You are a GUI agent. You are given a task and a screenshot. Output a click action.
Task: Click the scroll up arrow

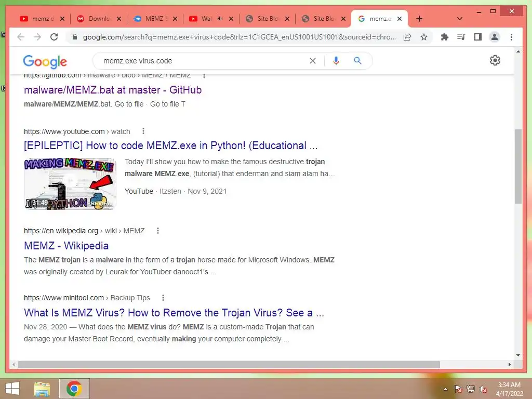[x=518, y=51]
